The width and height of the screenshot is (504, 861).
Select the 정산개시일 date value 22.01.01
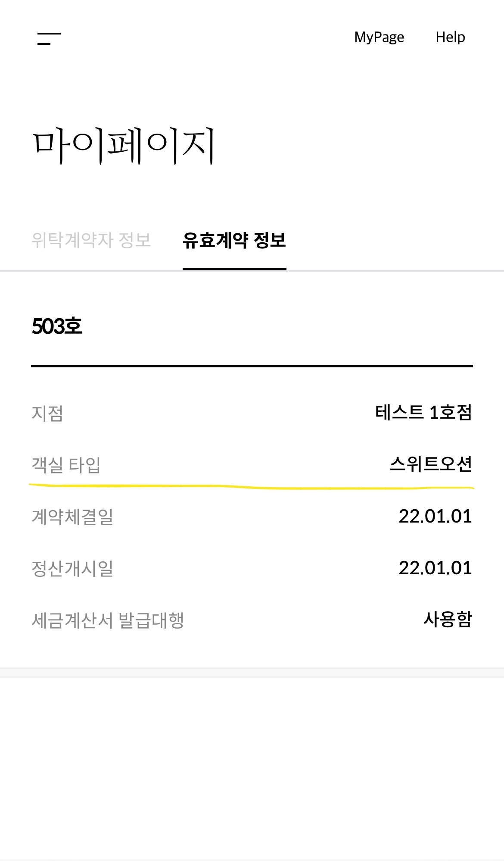coord(435,568)
